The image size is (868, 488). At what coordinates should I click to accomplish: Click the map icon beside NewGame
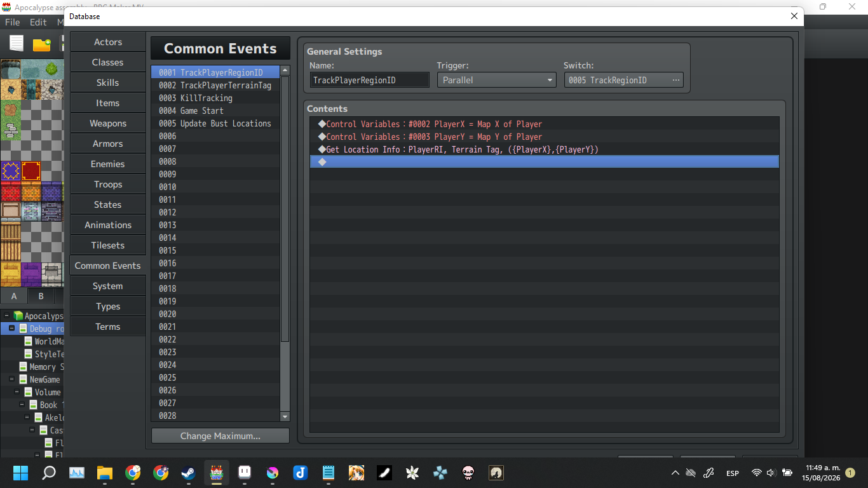coord(23,379)
